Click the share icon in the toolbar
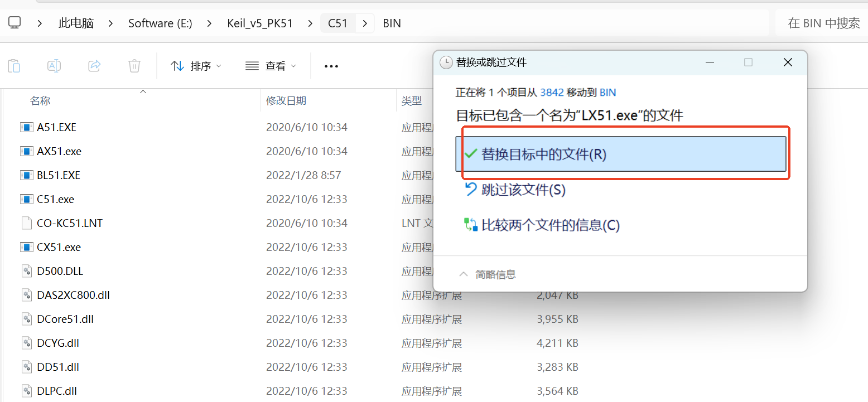 [94, 66]
